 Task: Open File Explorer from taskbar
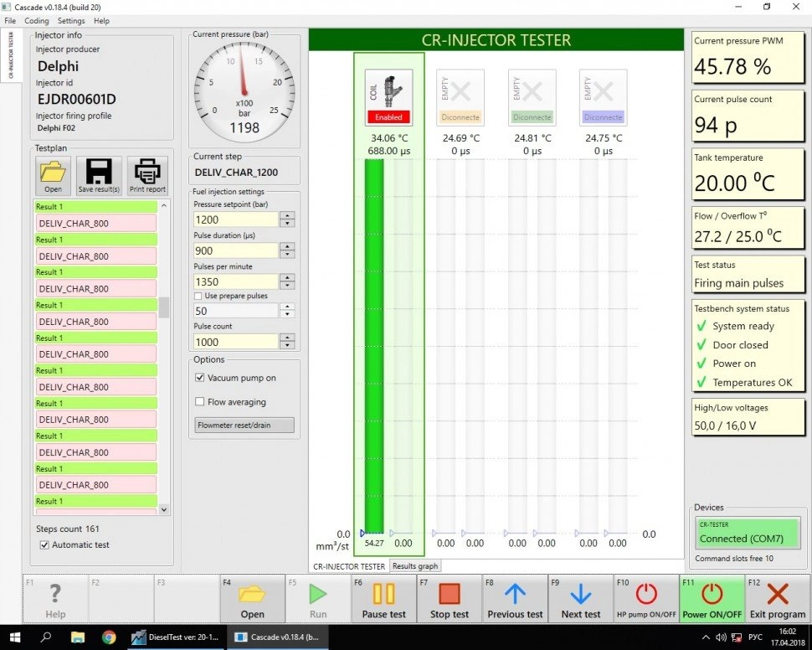(78, 637)
